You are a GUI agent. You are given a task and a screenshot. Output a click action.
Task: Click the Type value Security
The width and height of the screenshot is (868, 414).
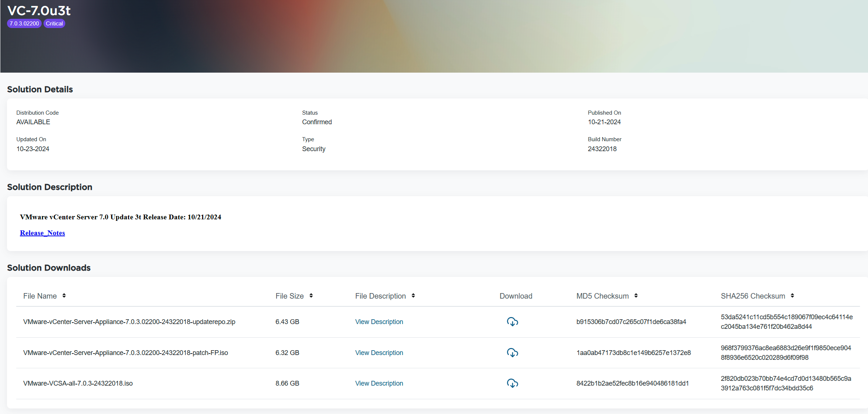point(314,149)
